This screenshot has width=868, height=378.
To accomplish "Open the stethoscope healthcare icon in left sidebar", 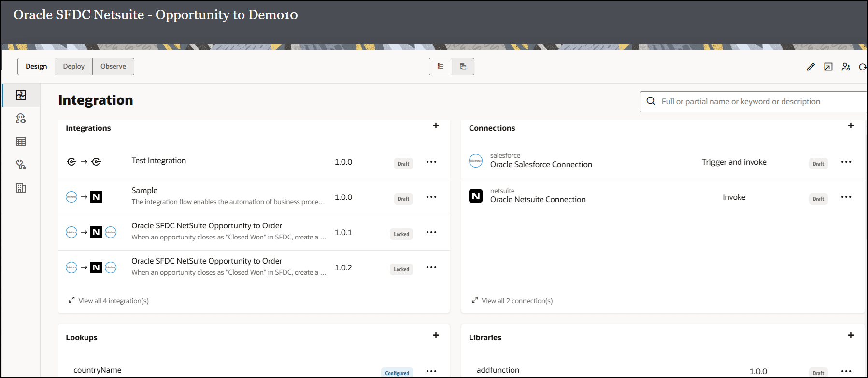I will 21,165.
